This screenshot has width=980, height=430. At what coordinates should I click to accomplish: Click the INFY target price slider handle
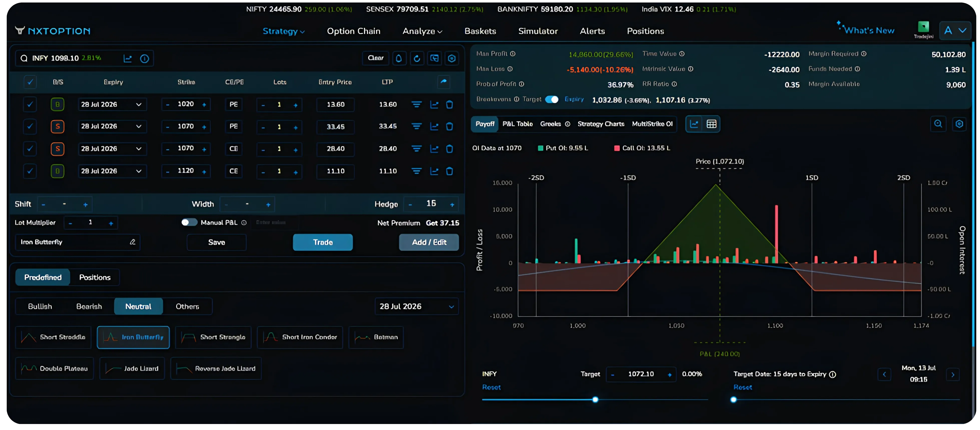coord(595,399)
